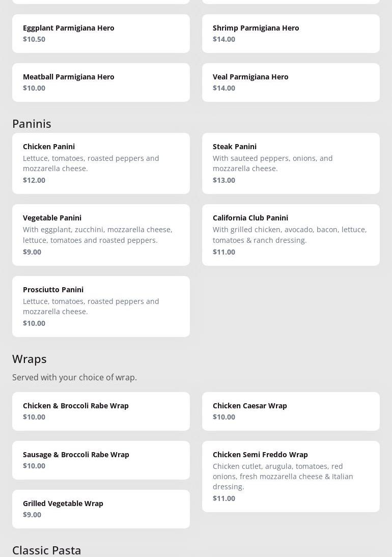Add Shrimp Parmigiana Hero to order
Viewport: 392px width, 557px height.
pos(291,34)
